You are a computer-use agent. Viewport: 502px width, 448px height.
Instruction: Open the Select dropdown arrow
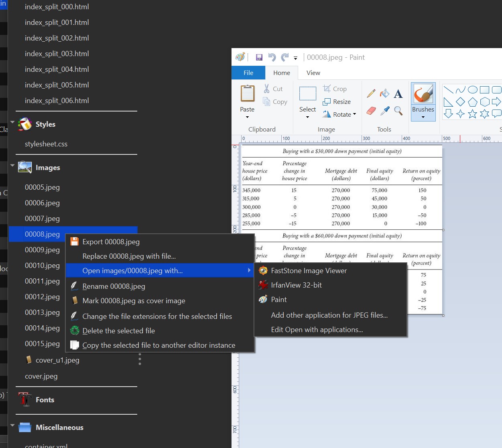pyautogui.click(x=308, y=117)
